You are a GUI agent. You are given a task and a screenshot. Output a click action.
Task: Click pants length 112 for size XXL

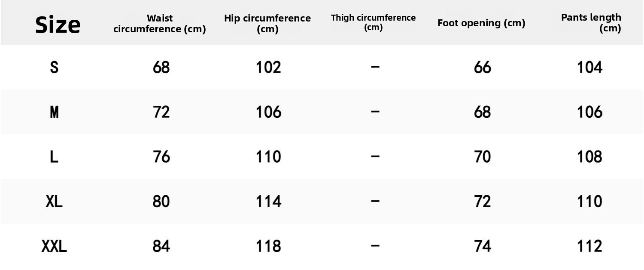(590, 246)
